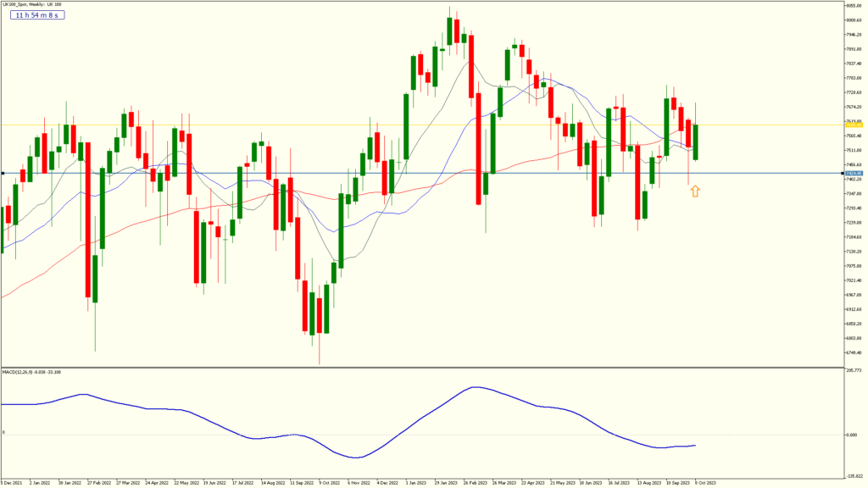The image size is (868, 488).
Task: Click the 7184.60 price axis label
Action: coord(853,237)
